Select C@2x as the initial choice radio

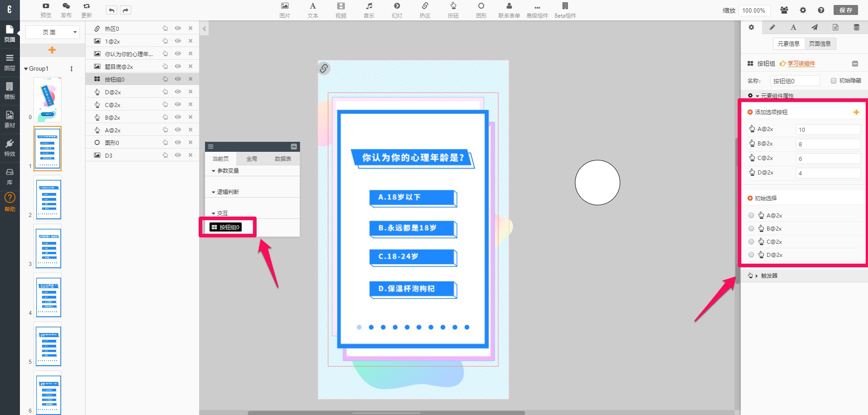pos(751,241)
